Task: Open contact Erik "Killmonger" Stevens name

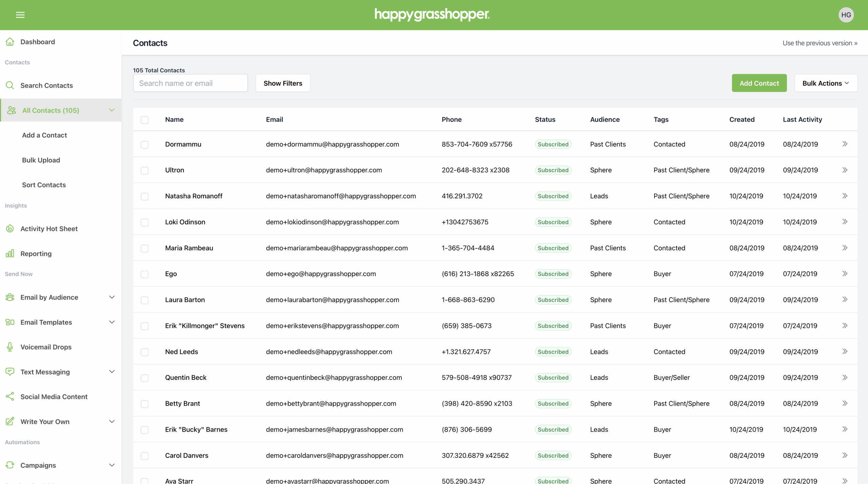Action: click(x=205, y=326)
